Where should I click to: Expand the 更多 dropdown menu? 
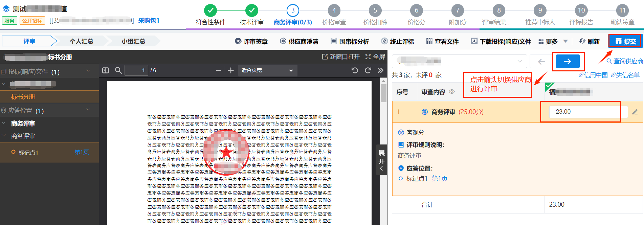pyautogui.click(x=553, y=41)
